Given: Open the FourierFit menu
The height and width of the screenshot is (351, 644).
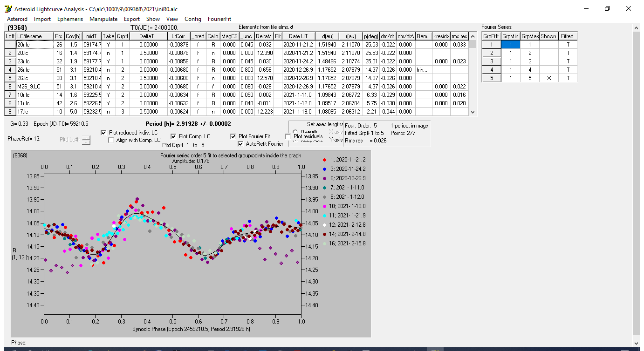Looking at the screenshot, I should 219,19.
